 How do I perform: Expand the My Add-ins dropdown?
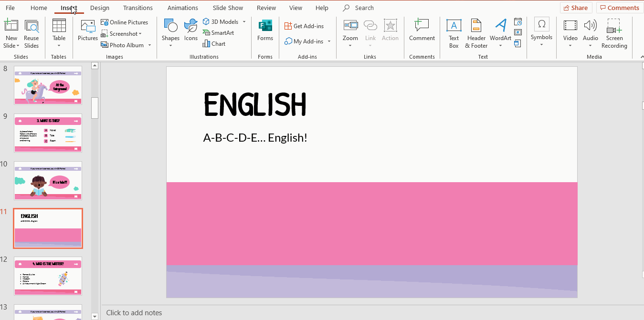(328, 41)
